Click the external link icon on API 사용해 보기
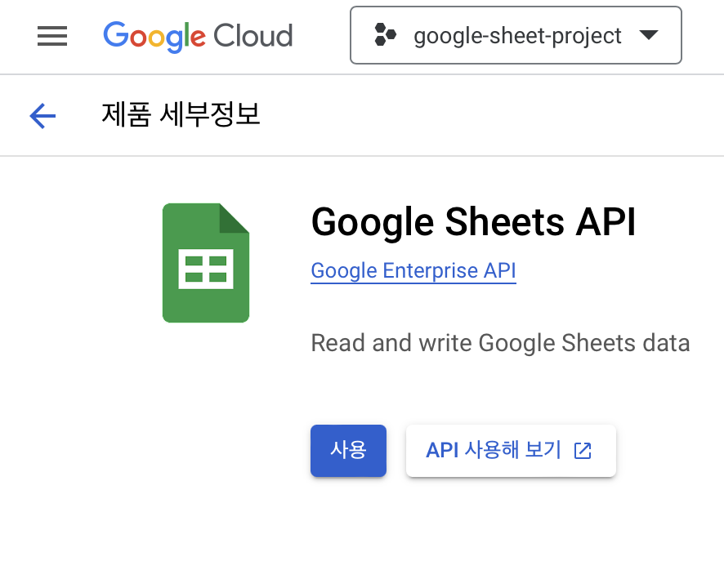 click(583, 451)
